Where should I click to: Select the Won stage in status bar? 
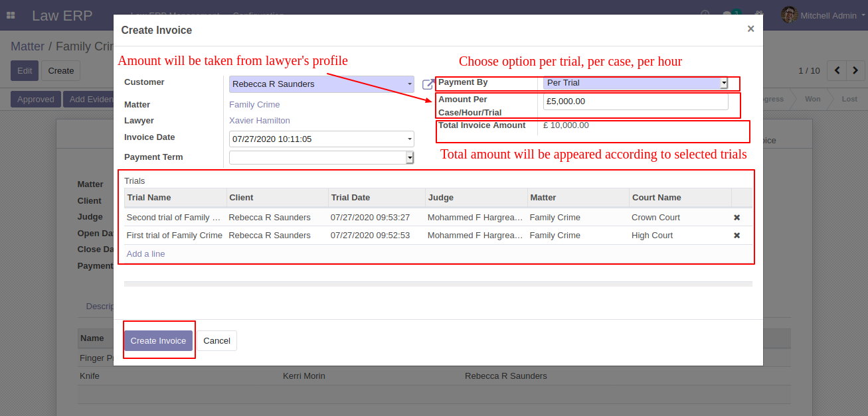pyautogui.click(x=812, y=99)
